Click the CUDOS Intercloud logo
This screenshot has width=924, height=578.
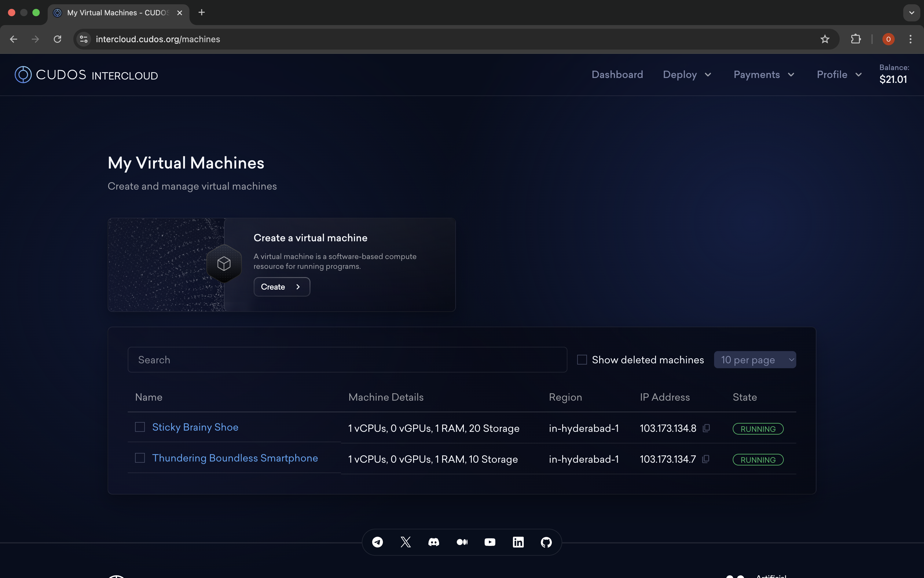click(x=86, y=75)
